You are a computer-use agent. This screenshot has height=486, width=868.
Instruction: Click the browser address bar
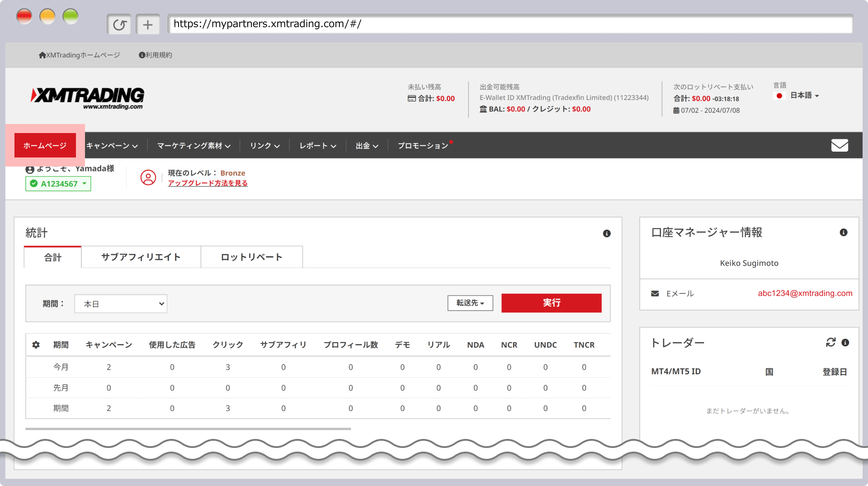[510, 24]
